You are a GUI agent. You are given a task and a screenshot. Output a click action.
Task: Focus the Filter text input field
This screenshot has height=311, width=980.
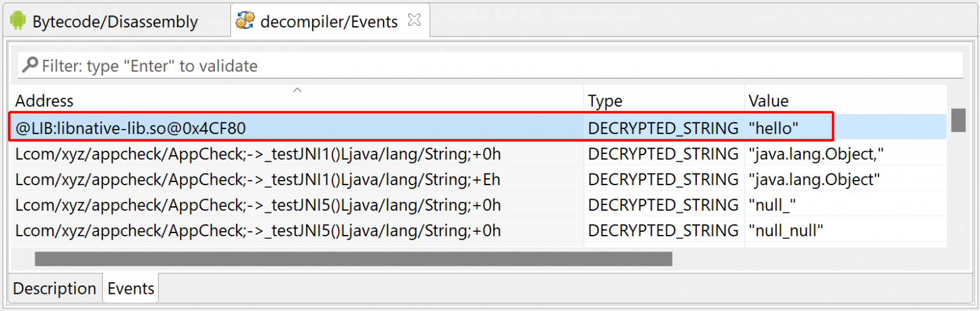(498, 66)
